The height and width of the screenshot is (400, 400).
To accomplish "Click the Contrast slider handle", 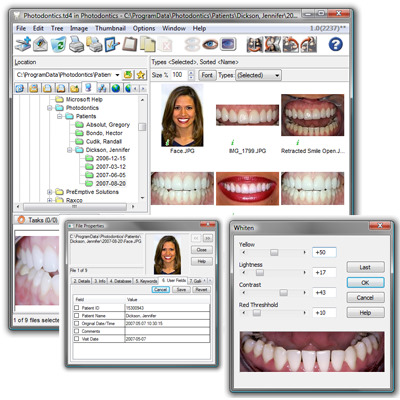I will [x=283, y=292].
